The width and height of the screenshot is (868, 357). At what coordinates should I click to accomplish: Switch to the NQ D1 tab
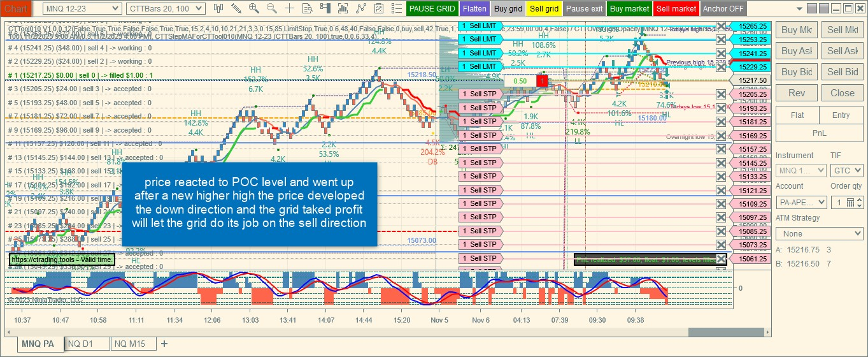click(x=80, y=344)
